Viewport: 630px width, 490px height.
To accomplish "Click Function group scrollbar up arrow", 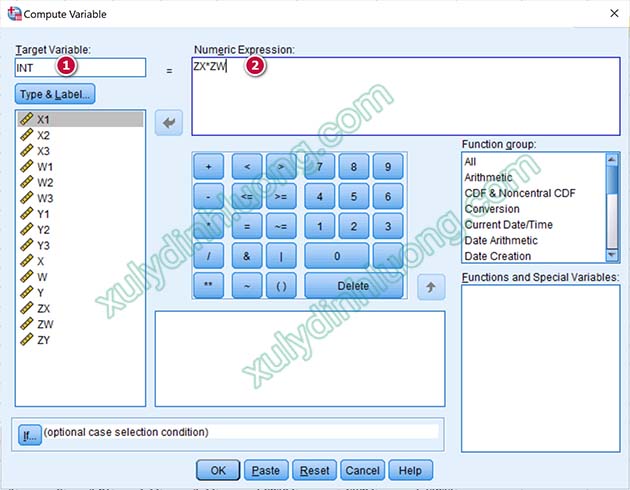I will (612, 159).
